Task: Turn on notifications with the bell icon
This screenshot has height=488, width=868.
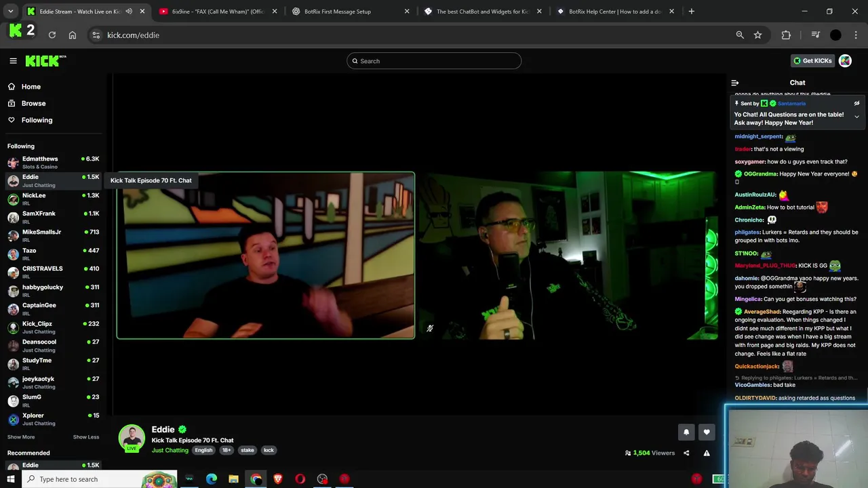Action: tap(686, 432)
